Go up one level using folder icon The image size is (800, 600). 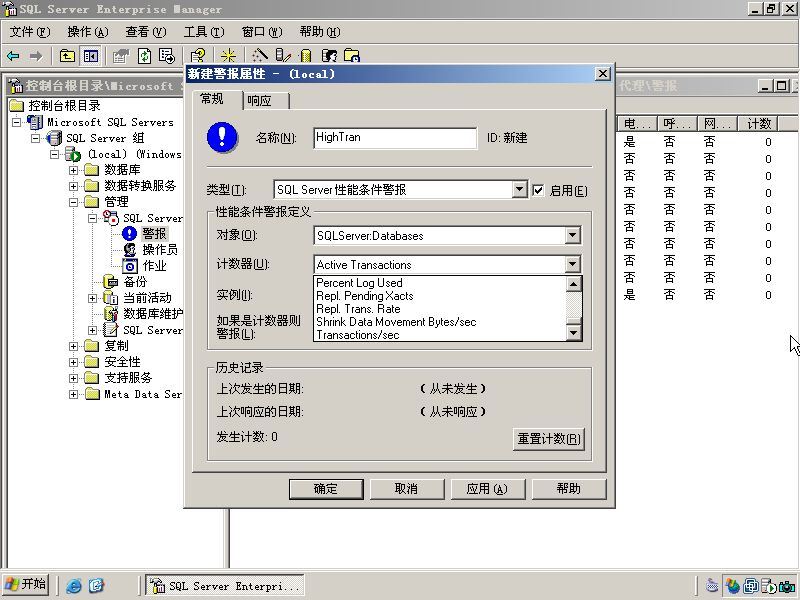click(x=67, y=56)
